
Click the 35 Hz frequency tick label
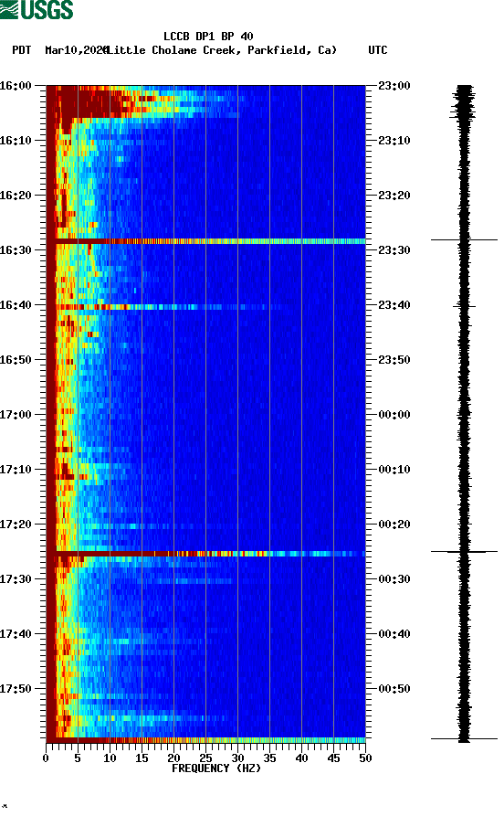click(x=269, y=758)
